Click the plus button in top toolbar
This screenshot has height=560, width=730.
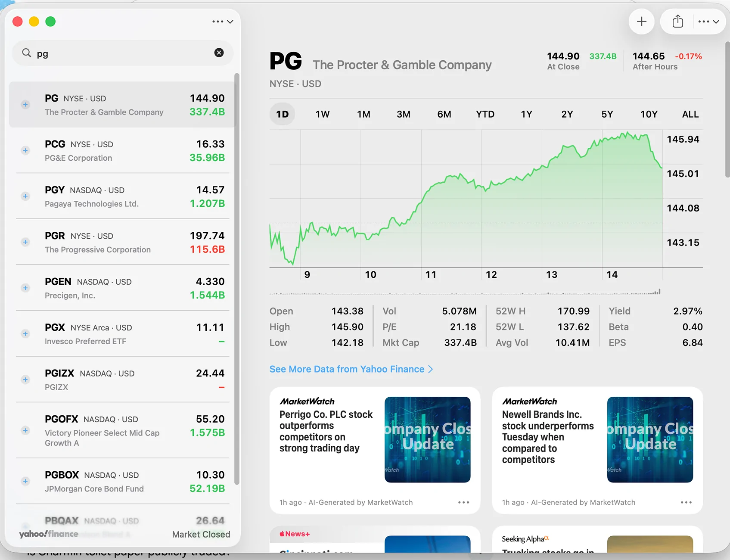pyautogui.click(x=642, y=22)
